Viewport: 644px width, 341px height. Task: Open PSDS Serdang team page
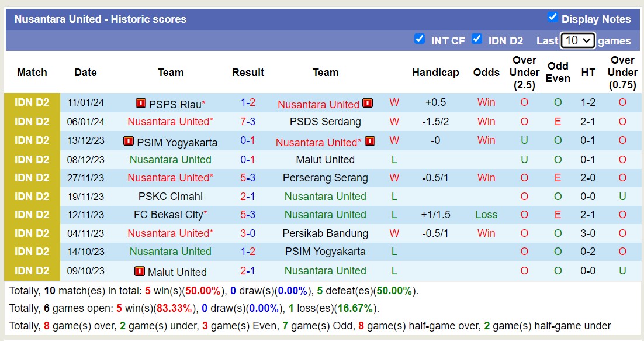326,122
